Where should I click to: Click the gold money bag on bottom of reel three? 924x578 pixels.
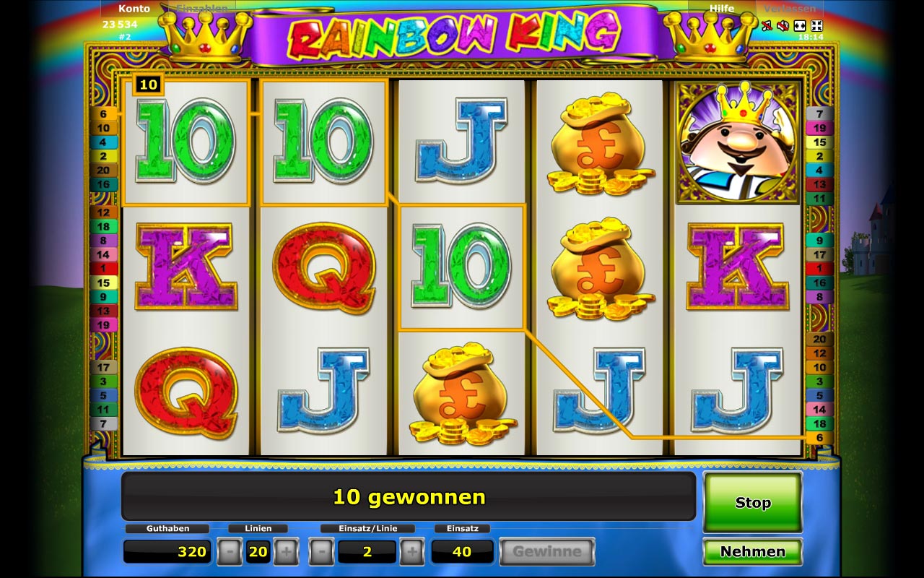462,394
